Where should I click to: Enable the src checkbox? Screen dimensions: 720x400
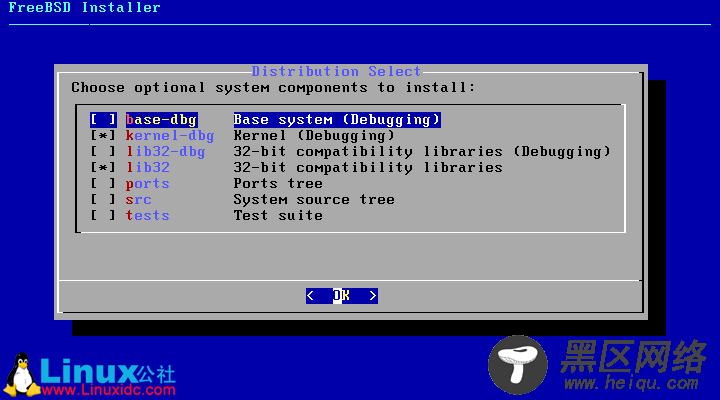coord(103,200)
